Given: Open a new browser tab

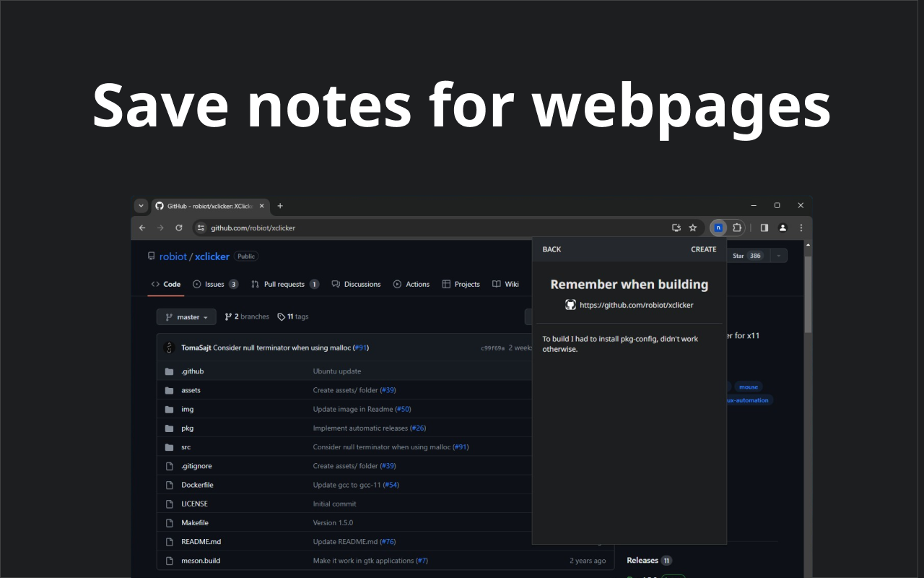Looking at the screenshot, I should 280,206.
